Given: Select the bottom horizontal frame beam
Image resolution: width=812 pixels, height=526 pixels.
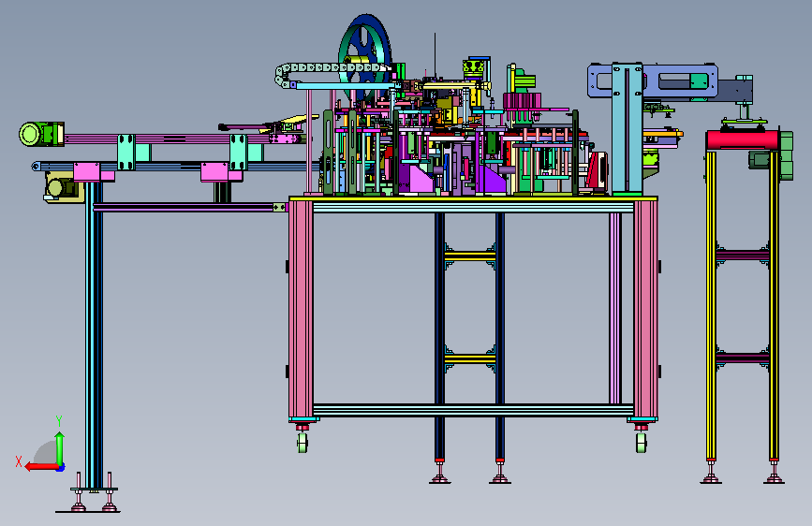Looking at the screenshot, I should [x=473, y=411].
